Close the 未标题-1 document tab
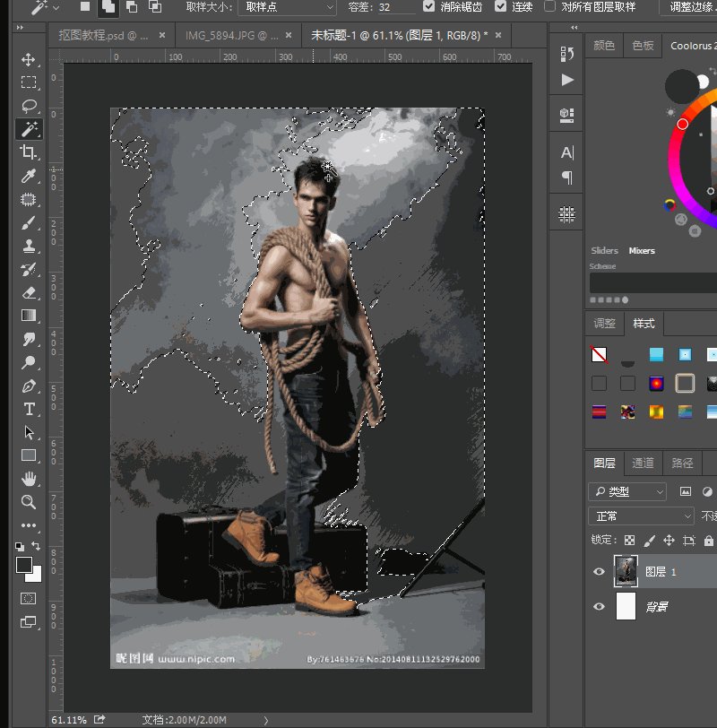 click(498, 35)
